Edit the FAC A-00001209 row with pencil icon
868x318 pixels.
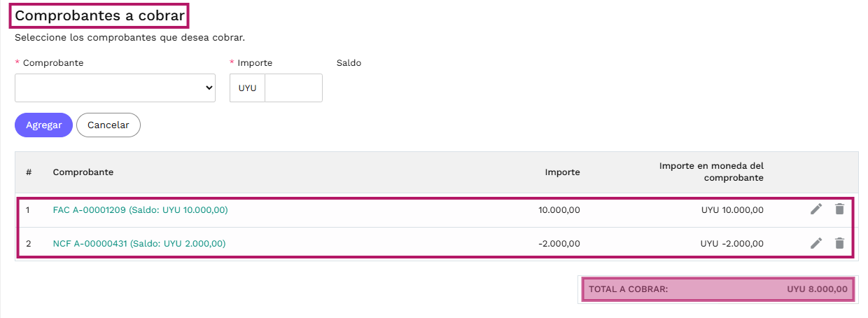816,209
